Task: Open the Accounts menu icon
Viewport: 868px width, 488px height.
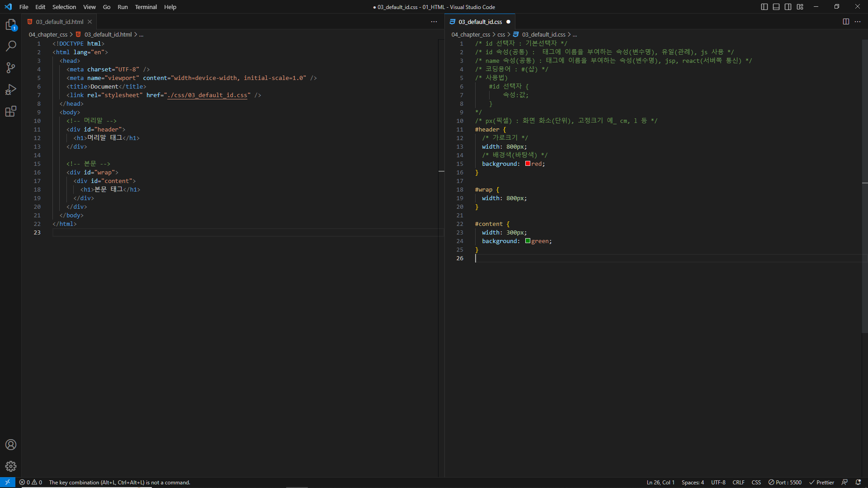Action: [x=11, y=445]
